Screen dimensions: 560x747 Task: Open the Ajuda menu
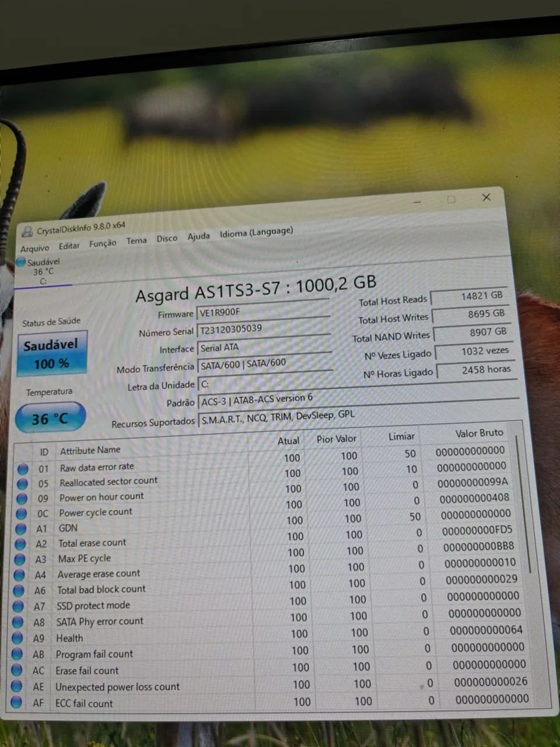click(x=198, y=236)
